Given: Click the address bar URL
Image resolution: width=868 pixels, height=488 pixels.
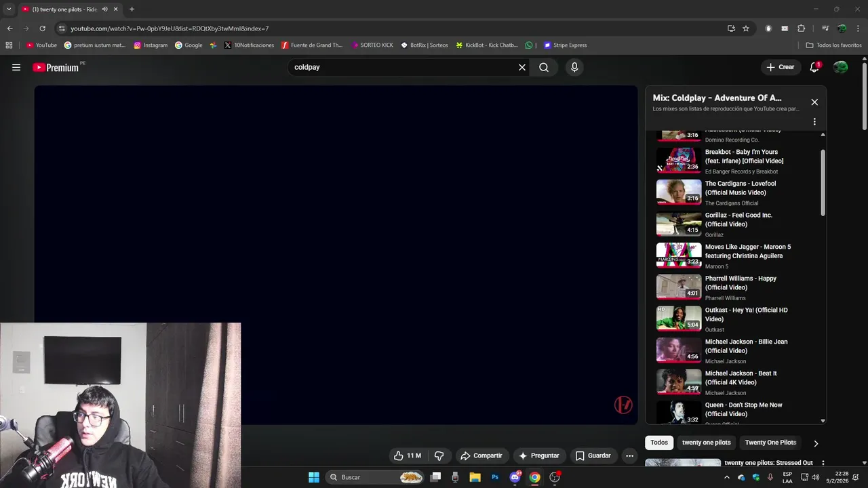Looking at the screenshot, I should coord(170,28).
